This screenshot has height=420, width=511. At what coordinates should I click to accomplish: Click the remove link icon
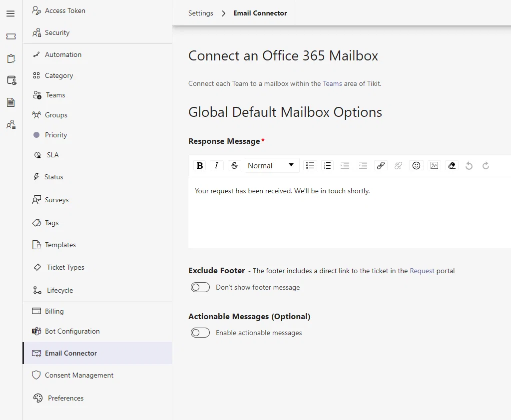[x=398, y=165]
